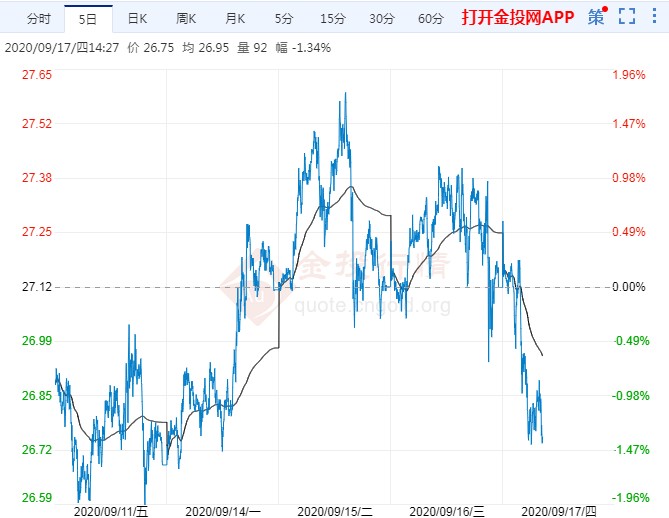Open the 日K daily candlestick tab
The height and width of the screenshot is (518, 669).
pyautogui.click(x=137, y=18)
